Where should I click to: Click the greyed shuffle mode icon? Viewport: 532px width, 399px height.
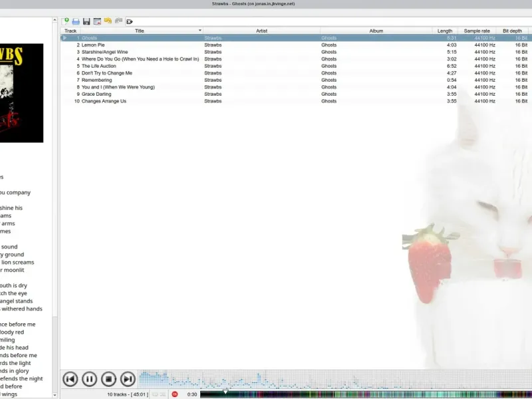163,394
